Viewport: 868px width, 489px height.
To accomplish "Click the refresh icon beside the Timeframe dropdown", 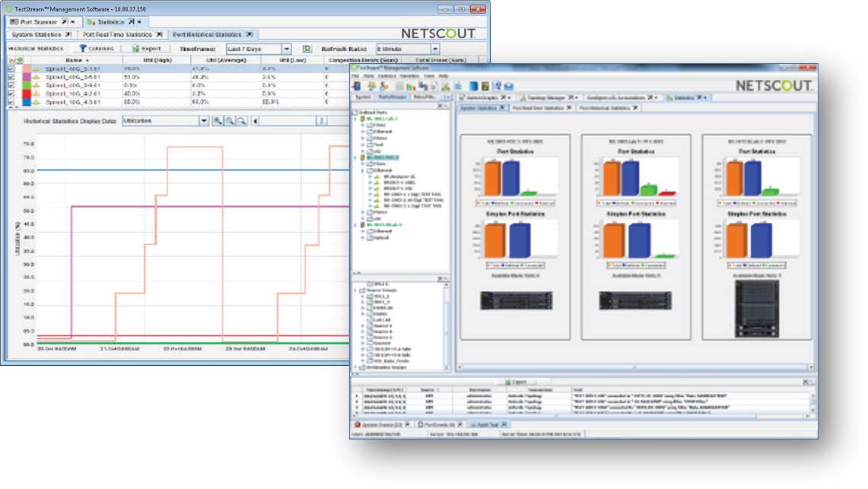I will click(x=307, y=49).
